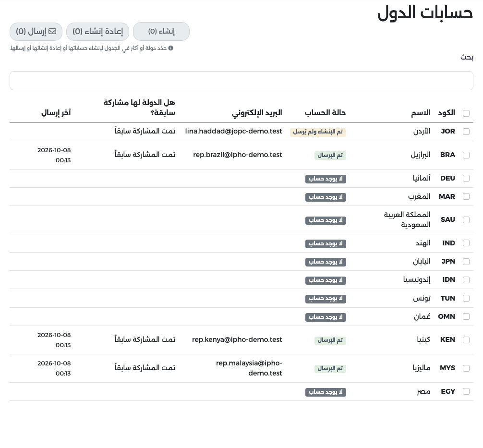Toggle the select-all checkbox in table header
The image size is (483, 448).
click(466, 113)
